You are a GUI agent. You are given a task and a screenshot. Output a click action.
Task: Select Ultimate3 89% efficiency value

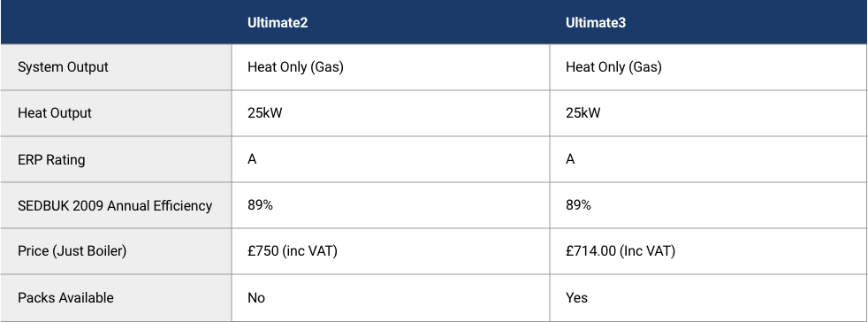578,205
